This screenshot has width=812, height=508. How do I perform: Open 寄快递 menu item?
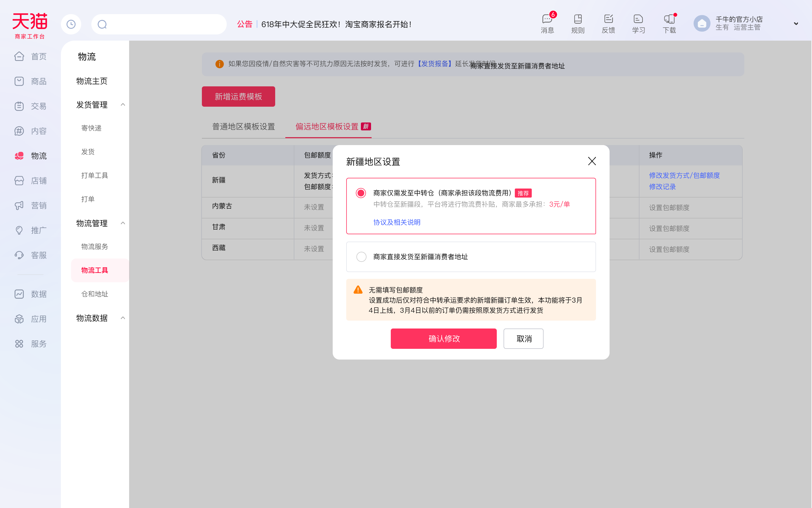(x=91, y=128)
